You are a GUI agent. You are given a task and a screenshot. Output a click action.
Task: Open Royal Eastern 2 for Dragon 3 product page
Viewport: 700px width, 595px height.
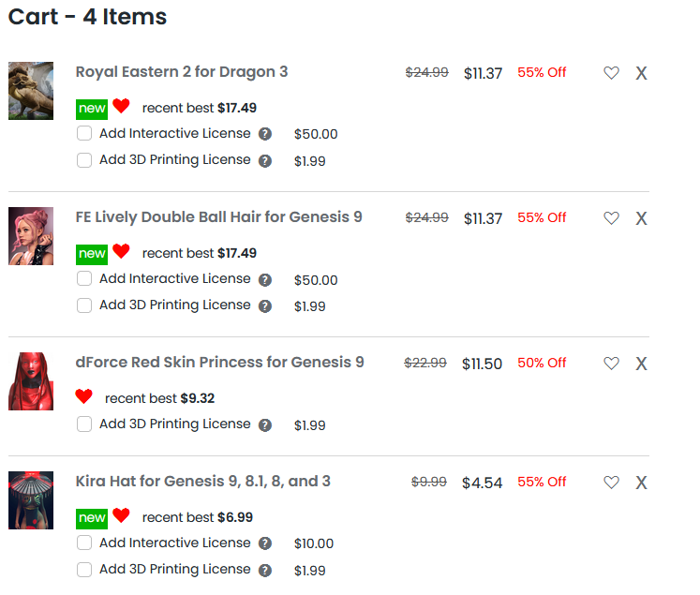(182, 72)
